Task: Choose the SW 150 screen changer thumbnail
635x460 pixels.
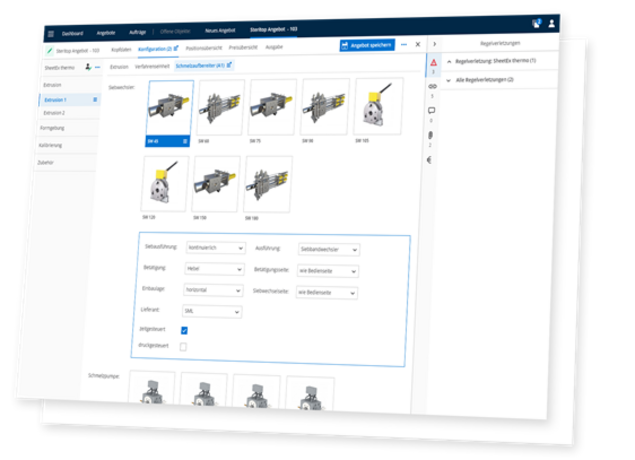Action: [x=216, y=184]
